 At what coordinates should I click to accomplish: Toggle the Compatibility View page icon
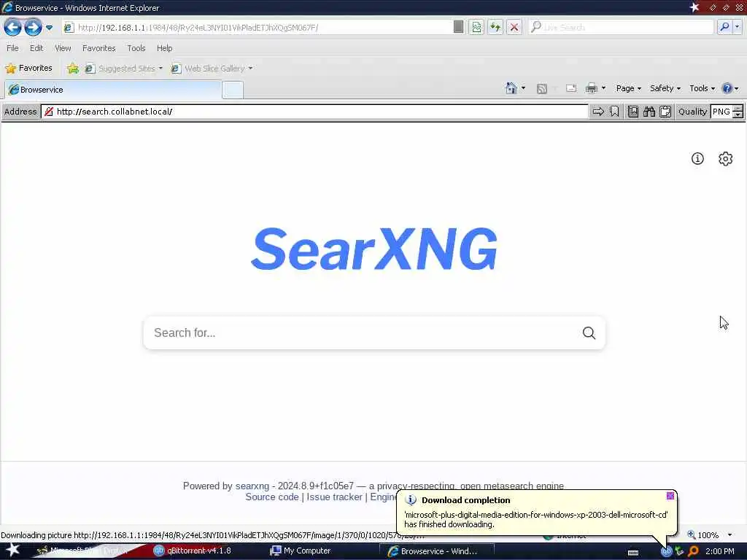point(476,28)
